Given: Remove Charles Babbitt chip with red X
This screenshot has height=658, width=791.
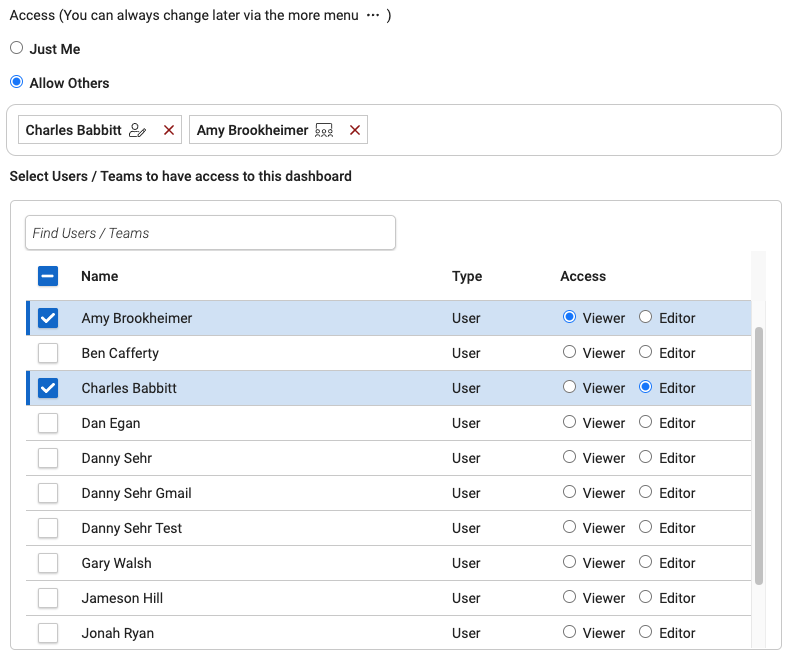Looking at the screenshot, I should click(x=169, y=130).
